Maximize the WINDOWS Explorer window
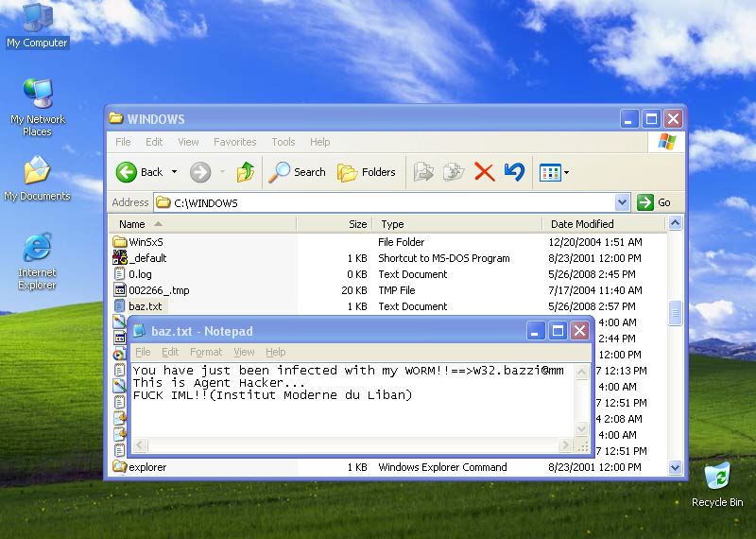The height and width of the screenshot is (539, 756). click(651, 119)
